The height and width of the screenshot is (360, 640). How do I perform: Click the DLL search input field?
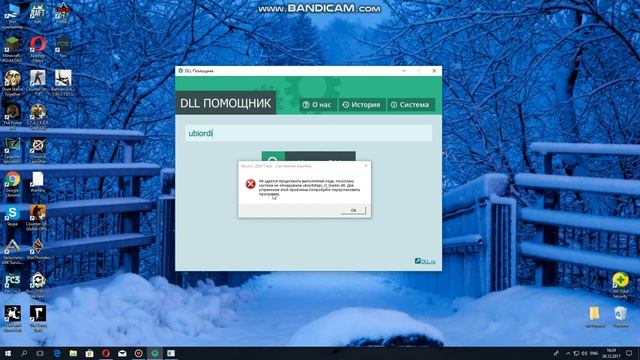coord(309,133)
